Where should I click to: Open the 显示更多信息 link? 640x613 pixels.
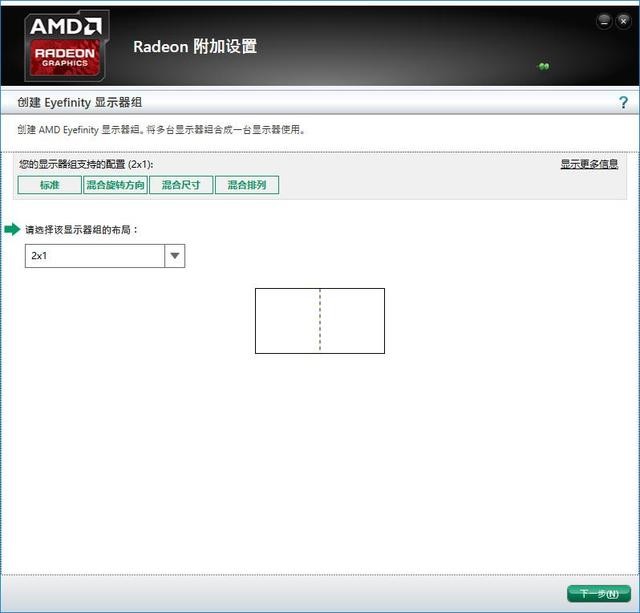[x=589, y=164]
